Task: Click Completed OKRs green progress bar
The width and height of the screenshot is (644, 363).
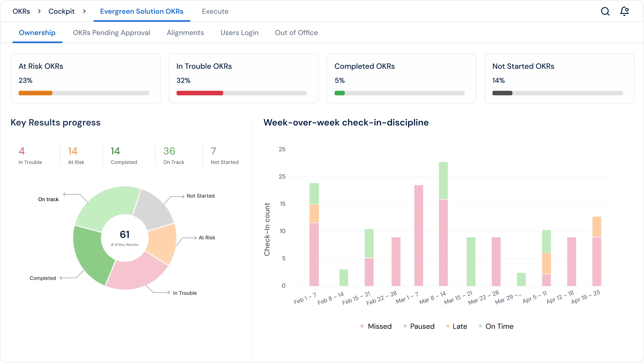Action: click(340, 93)
